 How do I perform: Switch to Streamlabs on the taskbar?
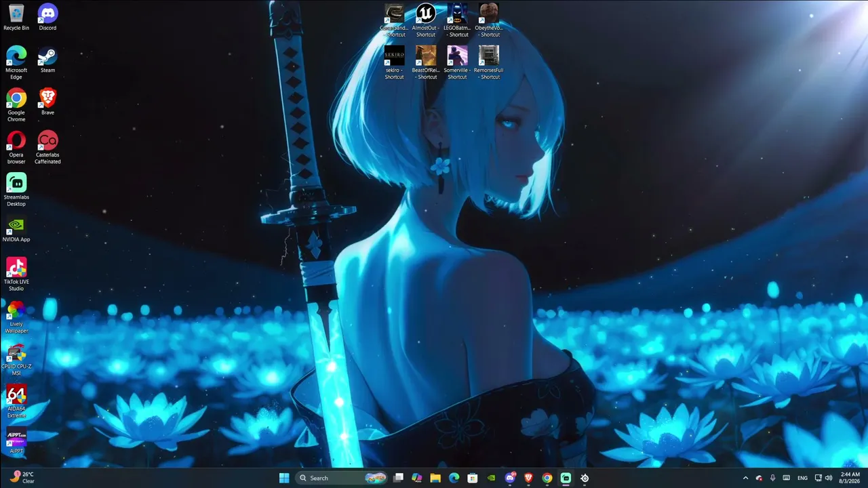tap(566, 478)
